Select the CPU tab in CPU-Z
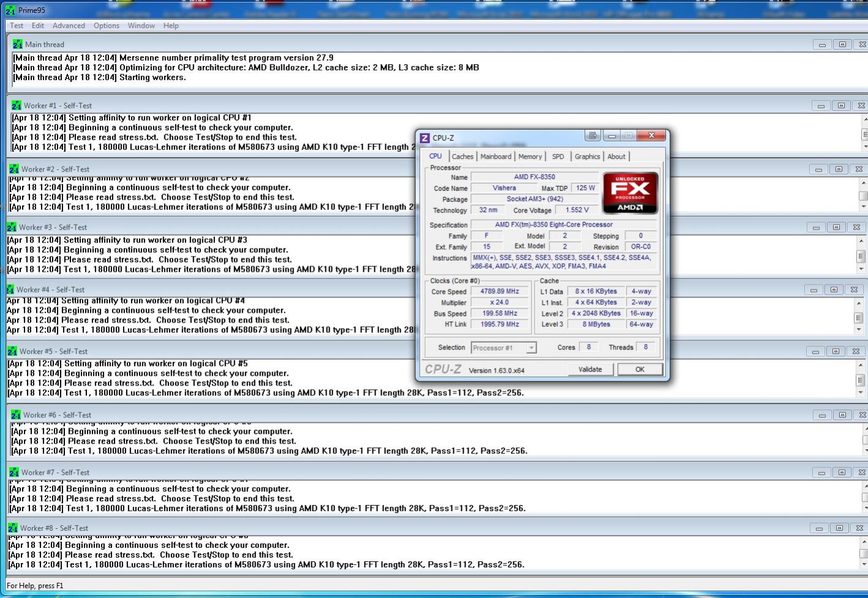Image resolution: width=868 pixels, height=598 pixels. 436,156
